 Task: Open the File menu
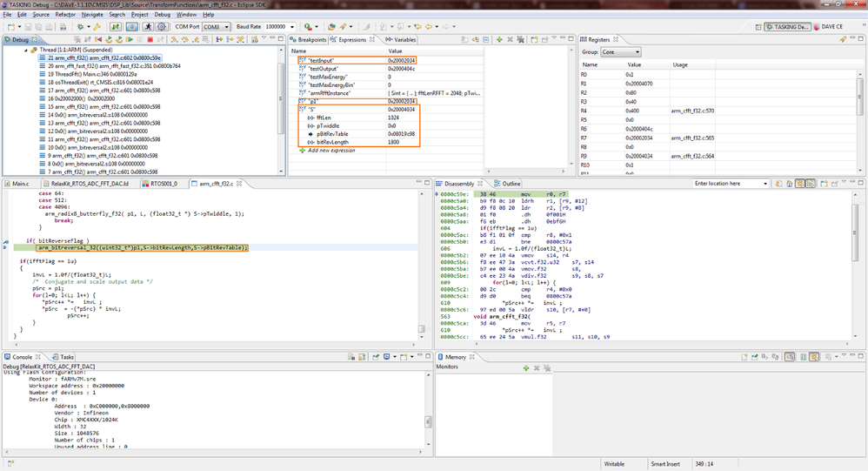[7, 15]
